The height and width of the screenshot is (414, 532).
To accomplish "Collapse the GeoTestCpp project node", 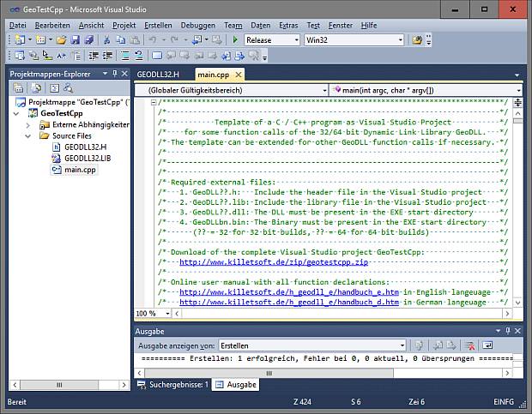I will tap(16, 113).
